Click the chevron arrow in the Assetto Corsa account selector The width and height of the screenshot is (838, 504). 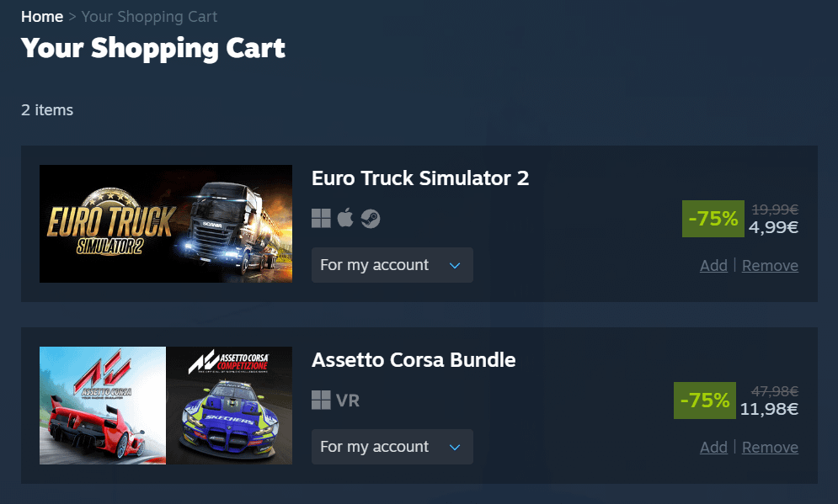455,448
